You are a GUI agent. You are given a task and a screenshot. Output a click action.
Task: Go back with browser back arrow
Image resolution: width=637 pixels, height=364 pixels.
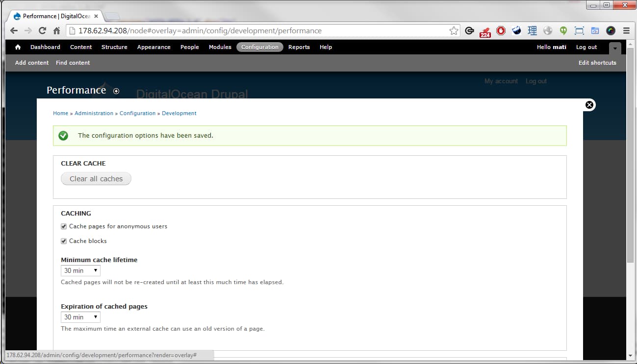pos(14,30)
